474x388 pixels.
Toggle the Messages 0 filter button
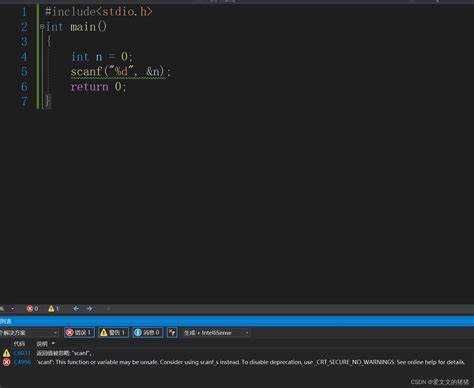click(147, 332)
